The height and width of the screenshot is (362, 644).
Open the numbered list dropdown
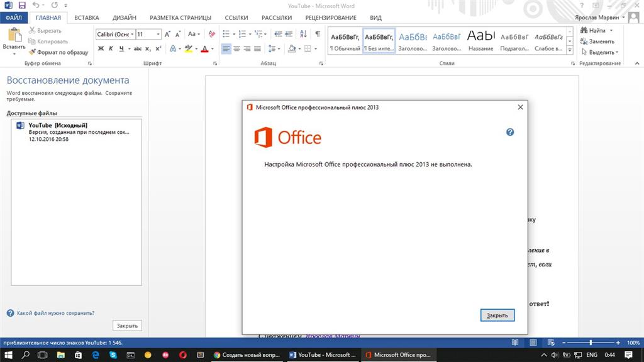250,34
